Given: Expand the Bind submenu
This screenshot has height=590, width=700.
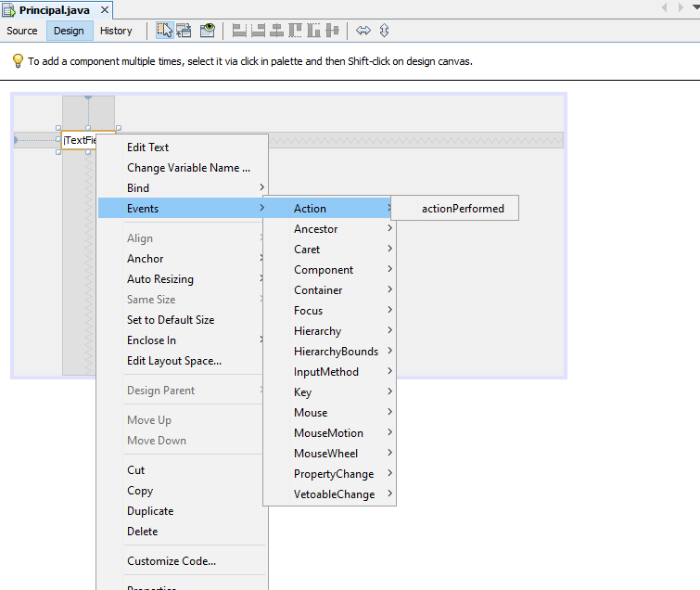Looking at the screenshot, I should point(183,188).
